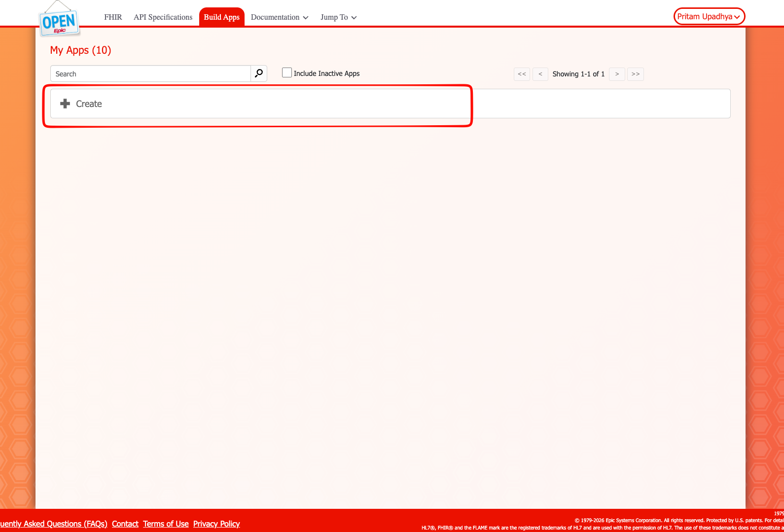Image resolution: width=784 pixels, height=532 pixels.
Task: Select the Build Apps tab
Action: tap(222, 17)
